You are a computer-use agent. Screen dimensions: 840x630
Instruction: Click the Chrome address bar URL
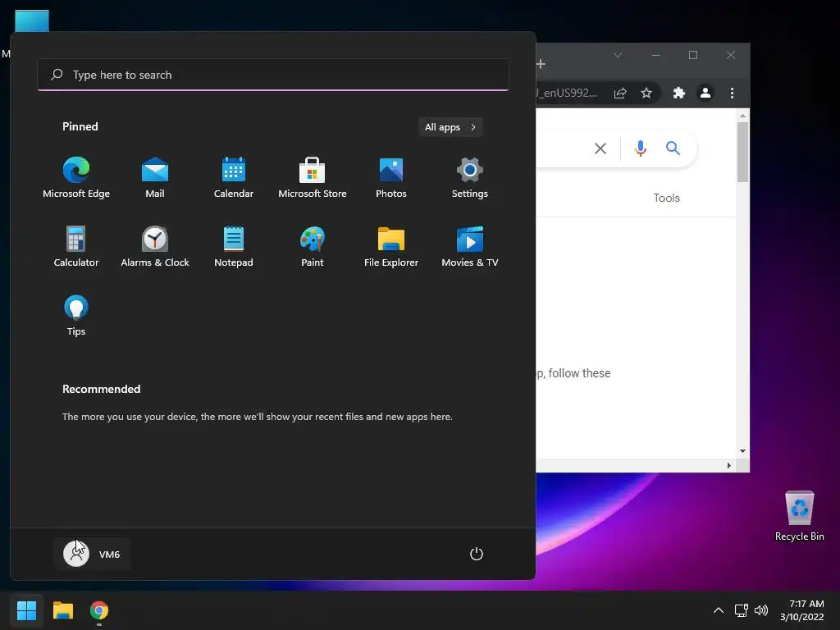click(568, 94)
